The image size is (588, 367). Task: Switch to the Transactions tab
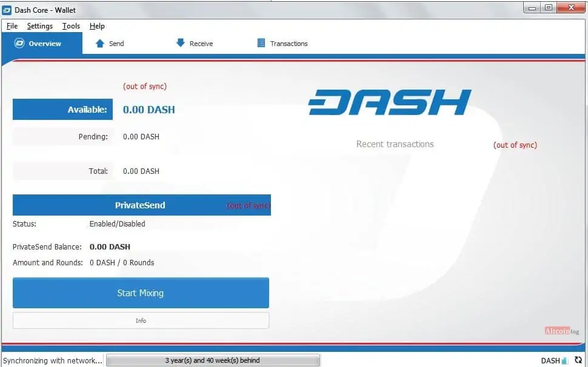point(282,44)
